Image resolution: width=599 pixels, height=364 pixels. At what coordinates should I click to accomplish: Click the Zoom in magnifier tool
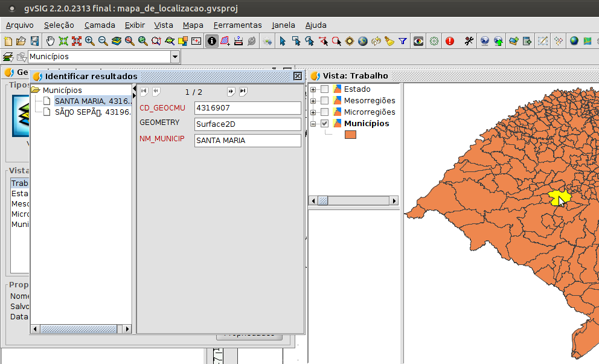[90, 41]
